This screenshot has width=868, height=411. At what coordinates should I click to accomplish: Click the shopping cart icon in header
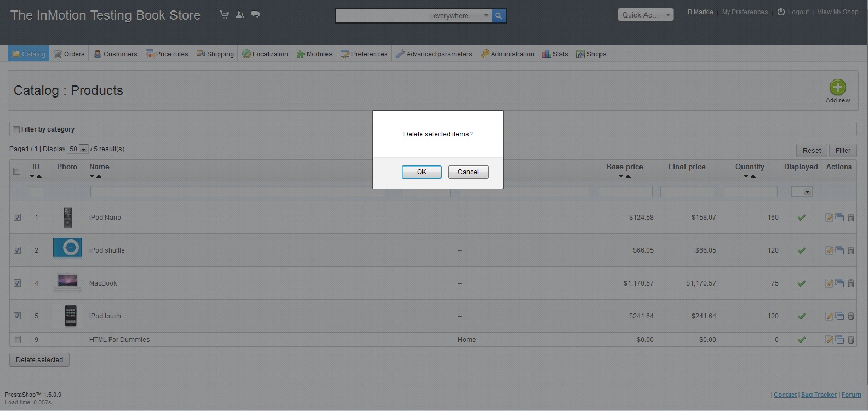point(224,15)
